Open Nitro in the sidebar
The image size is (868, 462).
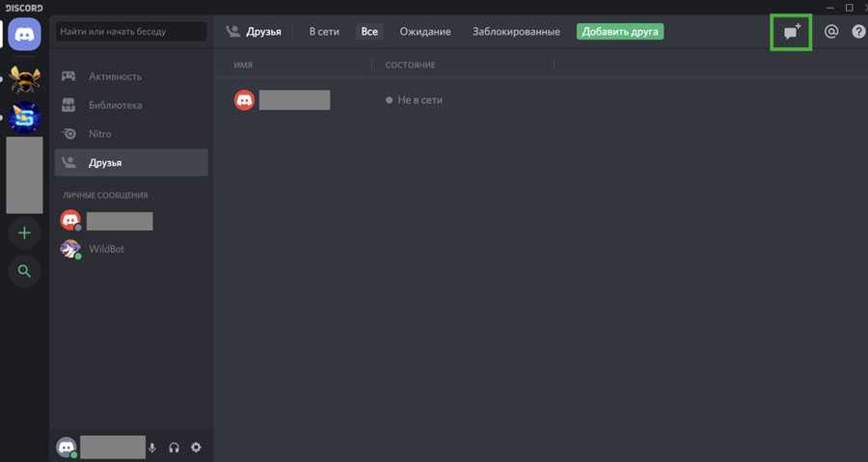click(131, 134)
